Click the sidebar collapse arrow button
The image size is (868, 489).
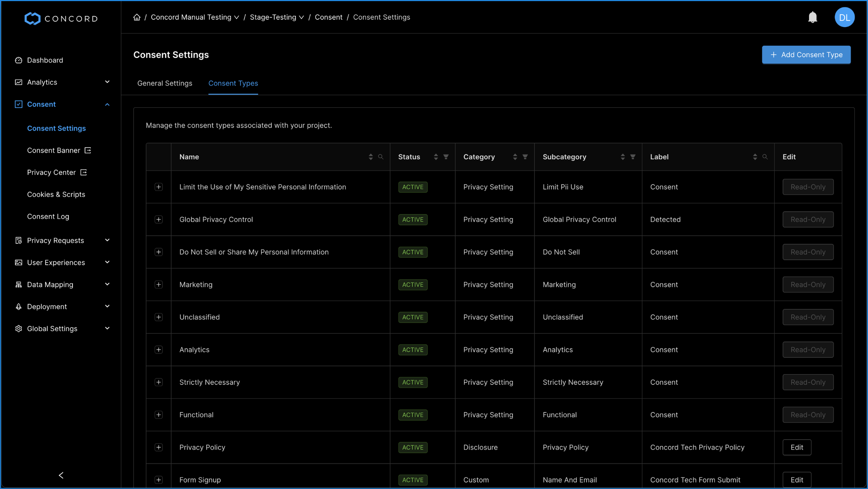(62, 475)
